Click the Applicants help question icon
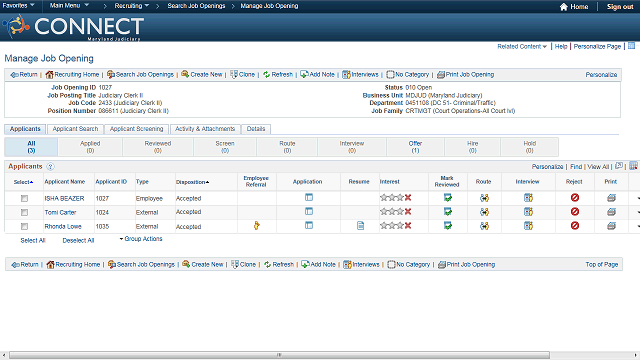Viewport: 640px width, 360px height. click(x=50, y=167)
